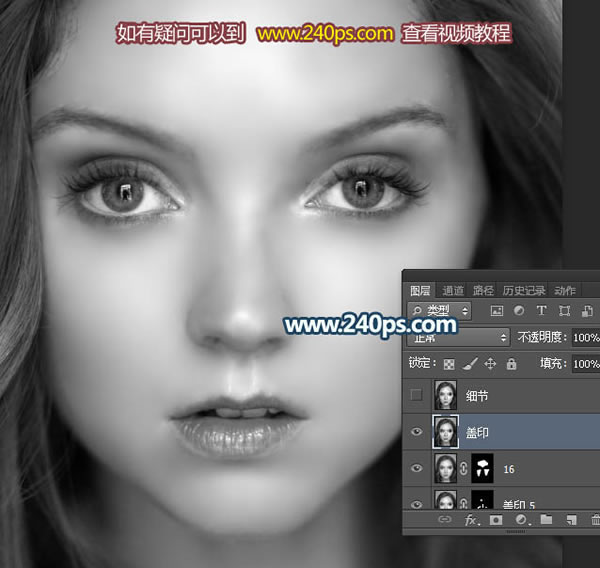Toggle lock image pixels brush icon

470,364
